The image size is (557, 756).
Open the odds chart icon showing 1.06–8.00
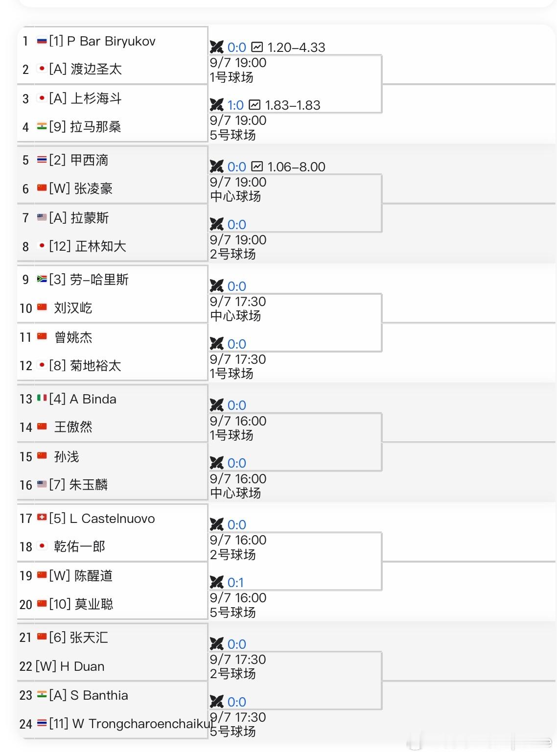[x=257, y=166]
